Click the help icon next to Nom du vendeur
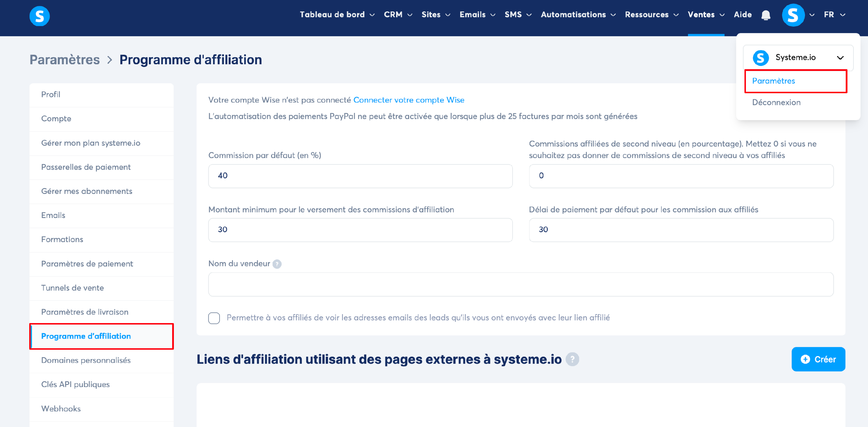This screenshot has width=868, height=427. pyautogui.click(x=277, y=264)
